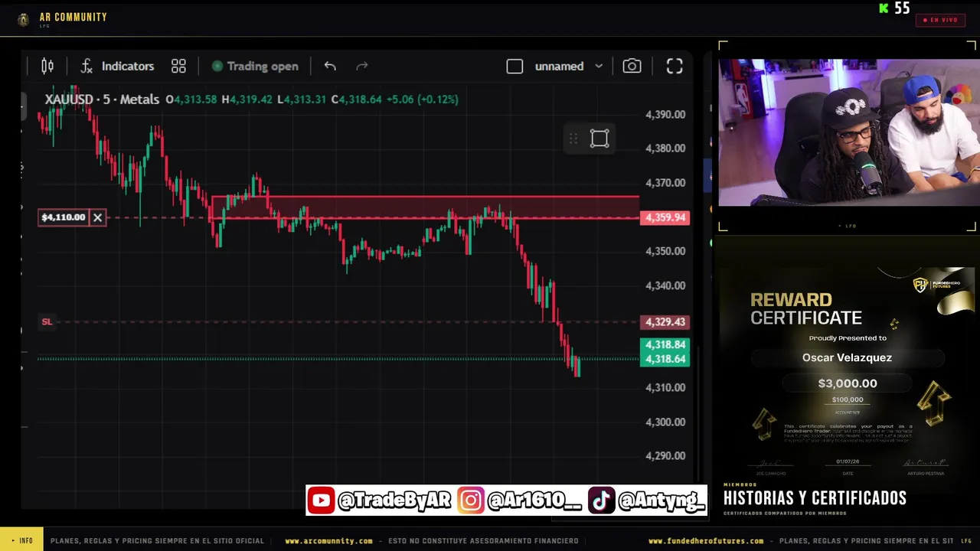The height and width of the screenshot is (551, 980).
Task: Click the 4,300.00 price axis value
Action: click(x=665, y=422)
